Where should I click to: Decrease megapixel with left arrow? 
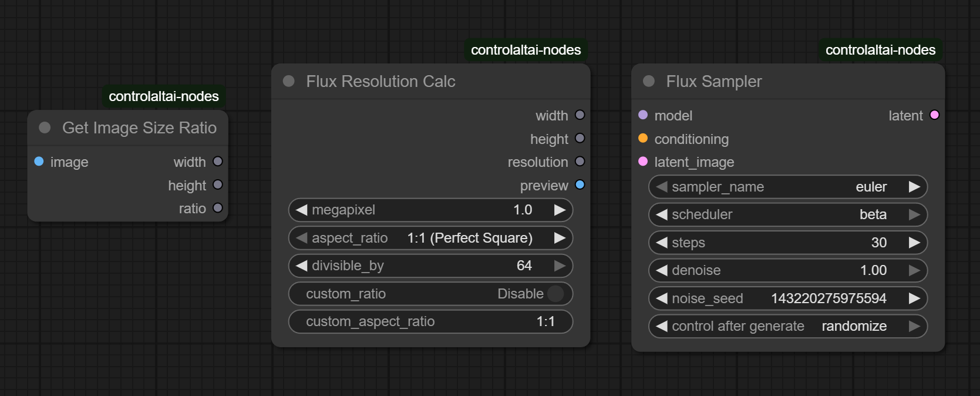(x=302, y=210)
